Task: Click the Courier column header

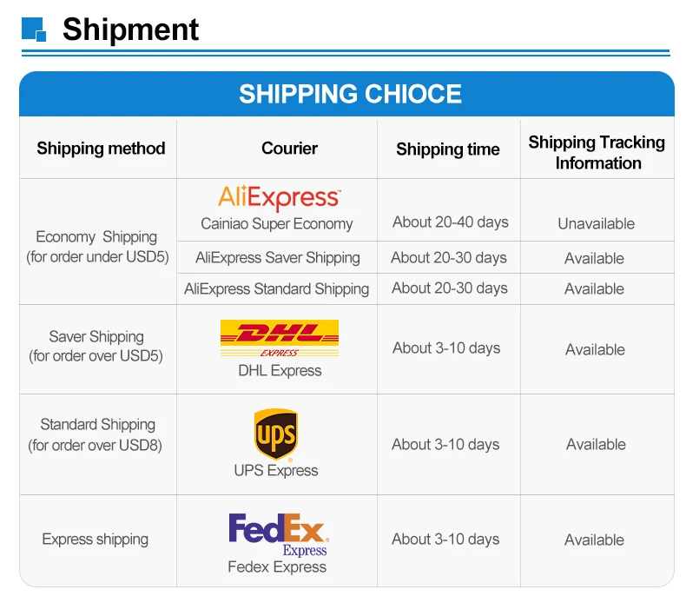Action: pos(289,149)
